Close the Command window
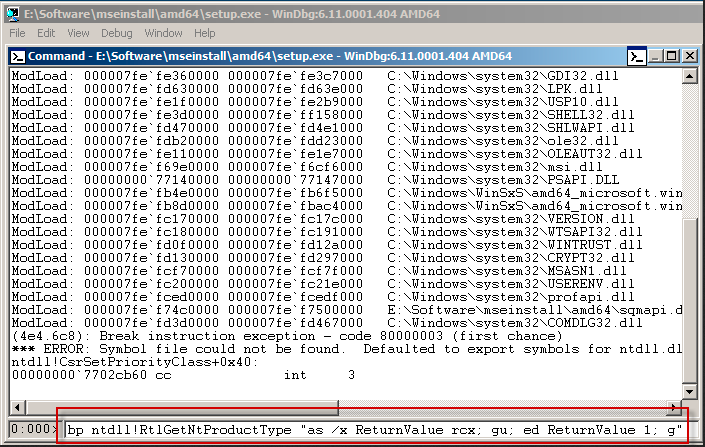The height and width of the screenshot is (447, 705). [x=689, y=56]
